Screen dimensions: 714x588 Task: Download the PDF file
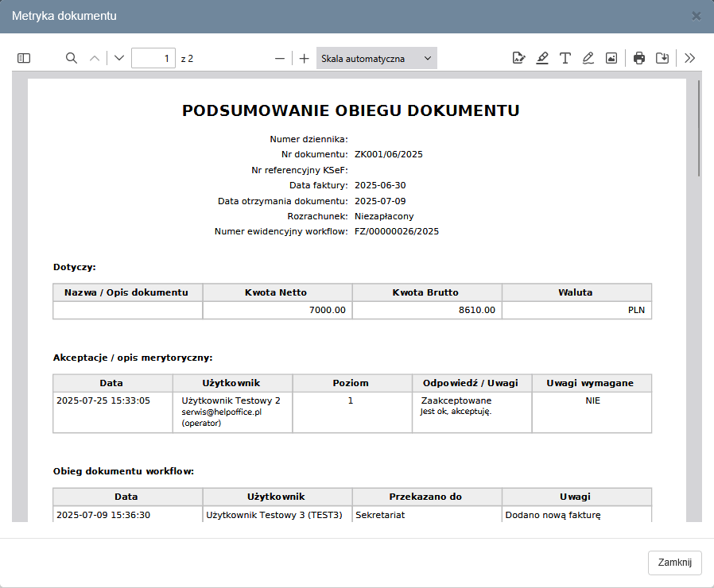point(662,58)
